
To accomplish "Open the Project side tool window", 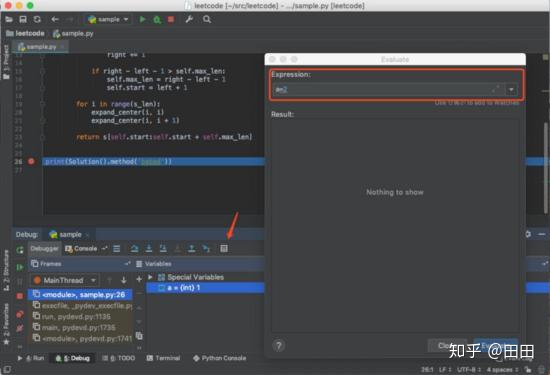I will point(6,62).
